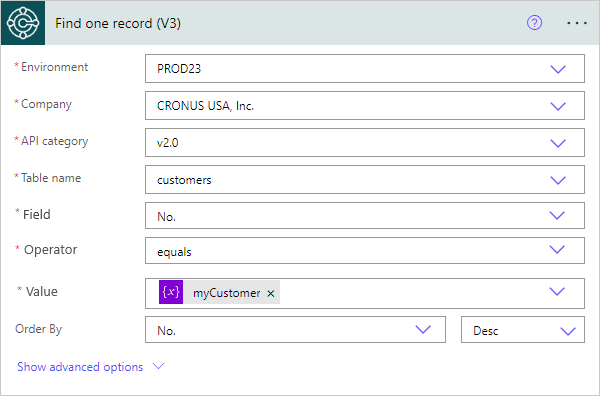Open the help question mark icon
This screenshot has width=600, height=396.
coord(534,23)
